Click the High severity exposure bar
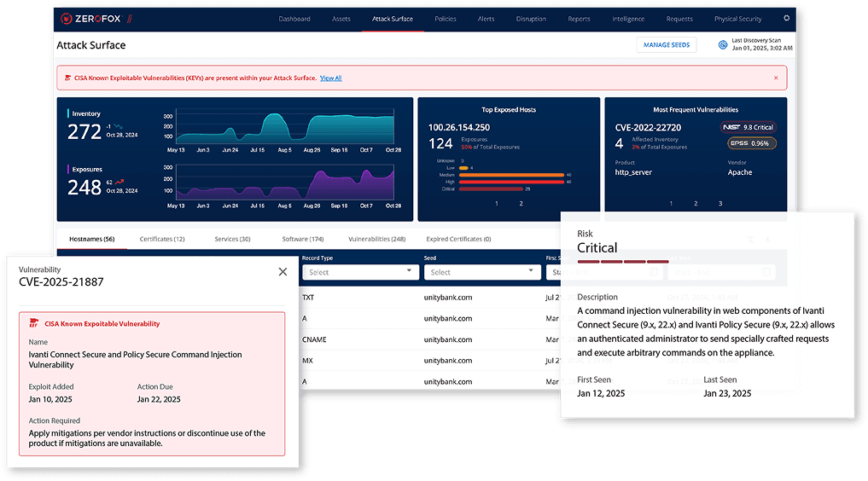 (511, 182)
